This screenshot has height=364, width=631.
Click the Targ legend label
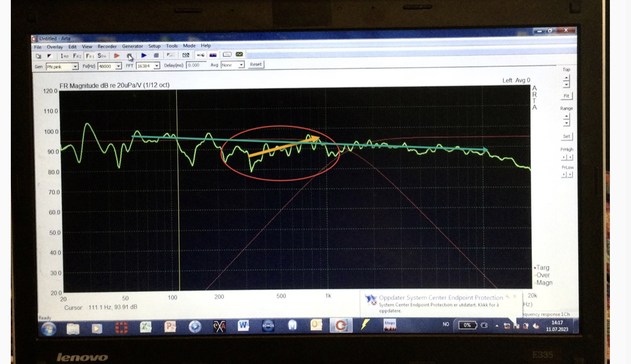(x=542, y=268)
